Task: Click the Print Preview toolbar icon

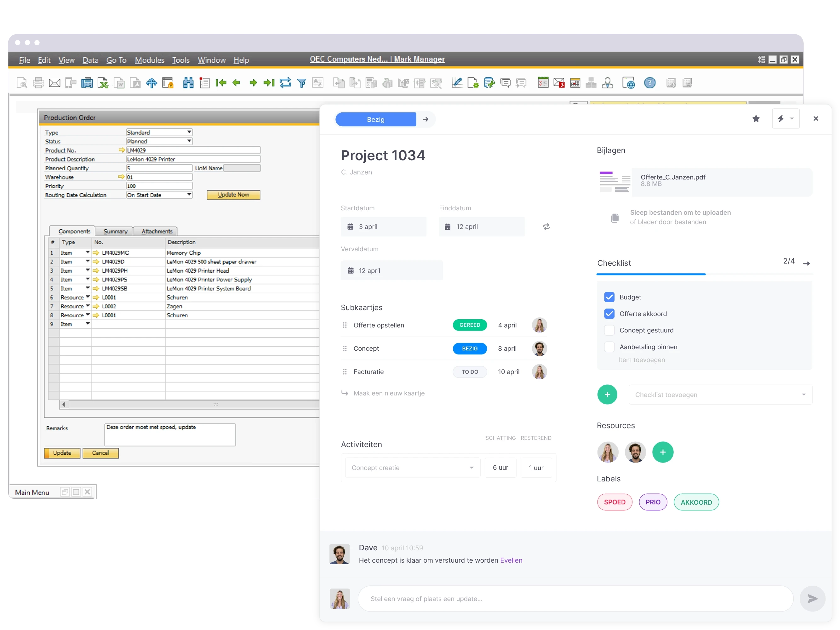Action: click(22, 83)
